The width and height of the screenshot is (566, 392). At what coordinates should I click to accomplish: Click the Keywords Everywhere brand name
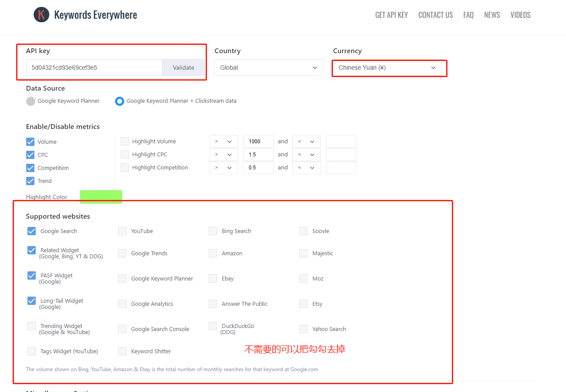point(95,15)
